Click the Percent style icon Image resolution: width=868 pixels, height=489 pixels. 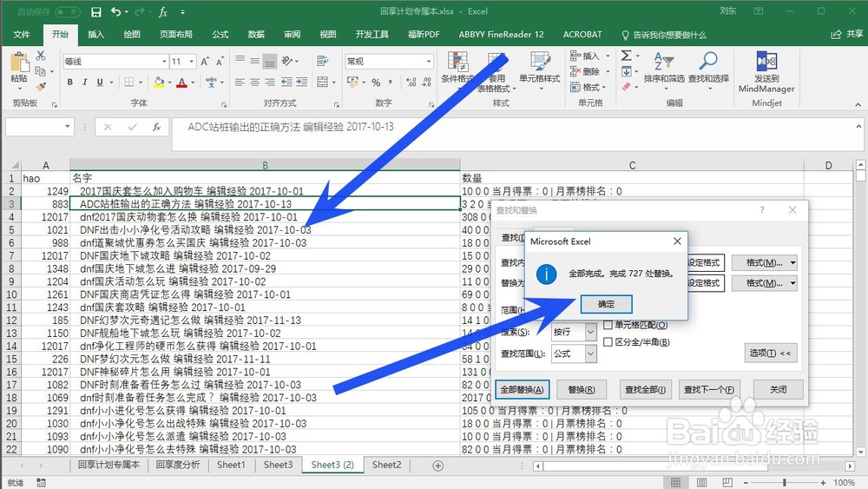click(x=376, y=82)
